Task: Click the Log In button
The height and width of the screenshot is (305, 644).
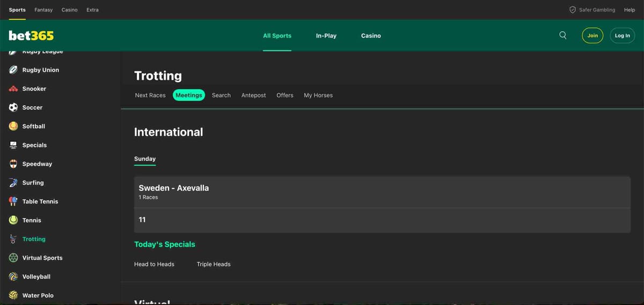Action: click(623, 35)
